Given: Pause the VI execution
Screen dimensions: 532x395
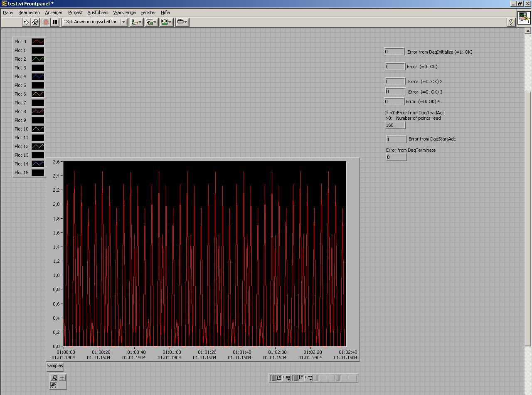Looking at the screenshot, I should [x=54, y=22].
